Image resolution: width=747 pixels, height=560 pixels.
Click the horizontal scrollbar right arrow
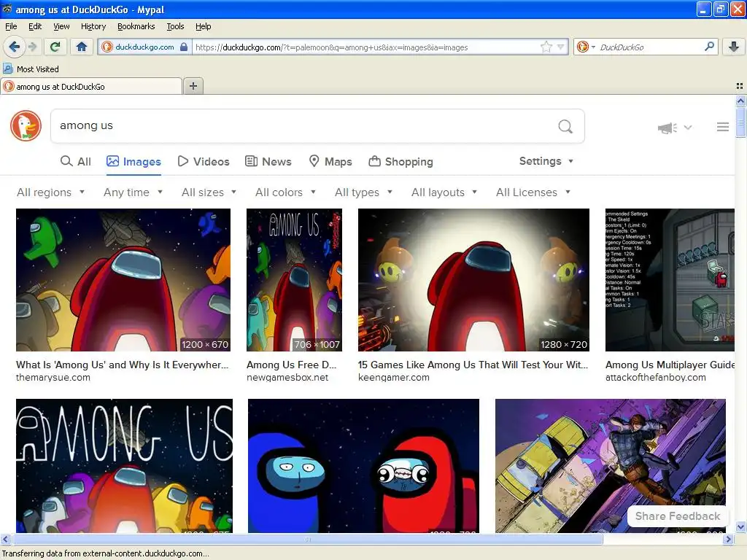point(728,539)
